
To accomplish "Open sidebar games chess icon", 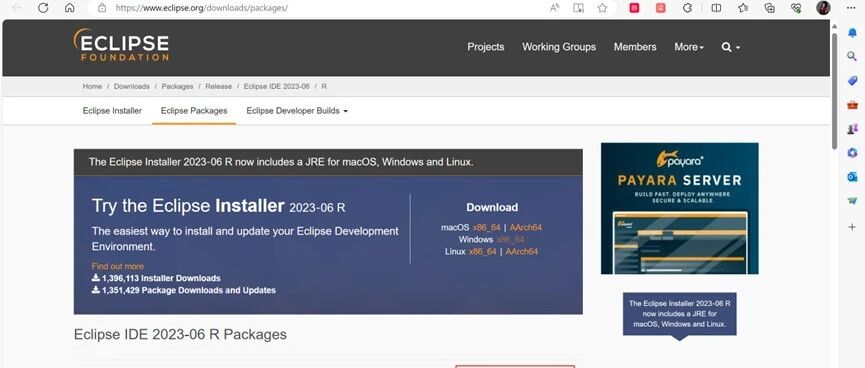I will (x=852, y=129).
